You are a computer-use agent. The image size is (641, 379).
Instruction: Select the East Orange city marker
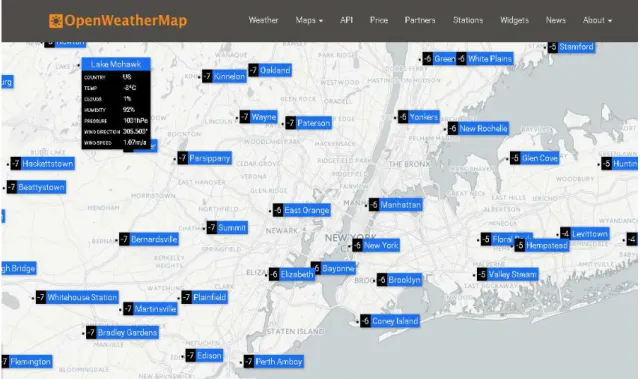[302, 210]
